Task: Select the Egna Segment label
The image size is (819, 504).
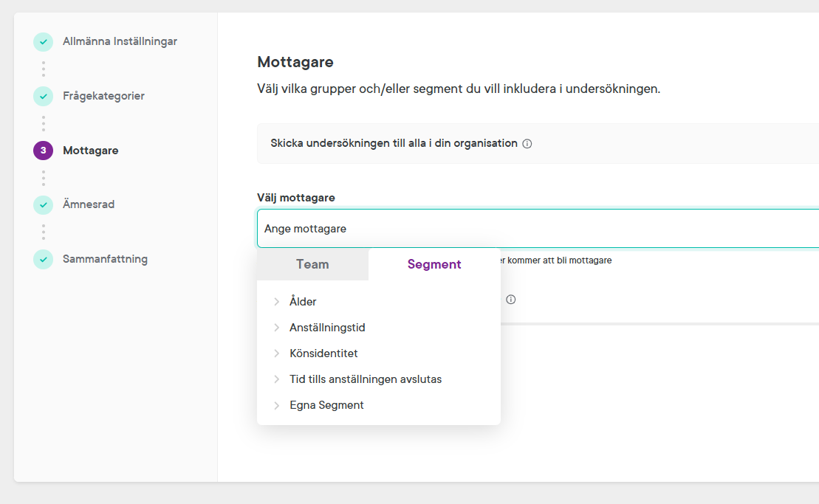Action: (x=326, y=405)
